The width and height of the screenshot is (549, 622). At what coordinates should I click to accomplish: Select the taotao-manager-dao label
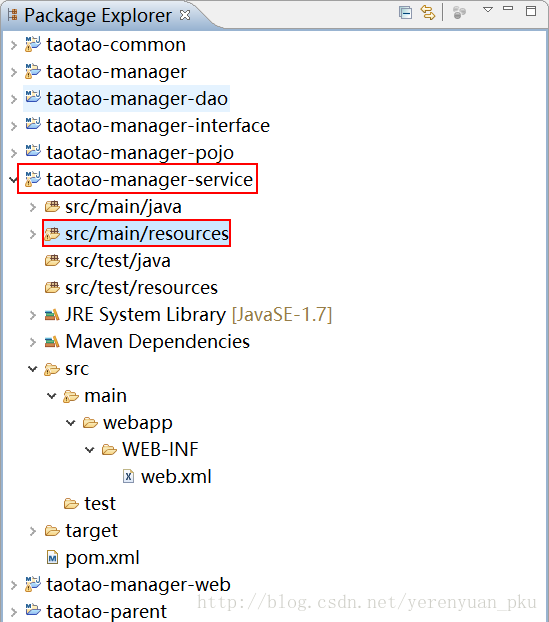click(137, 99)
